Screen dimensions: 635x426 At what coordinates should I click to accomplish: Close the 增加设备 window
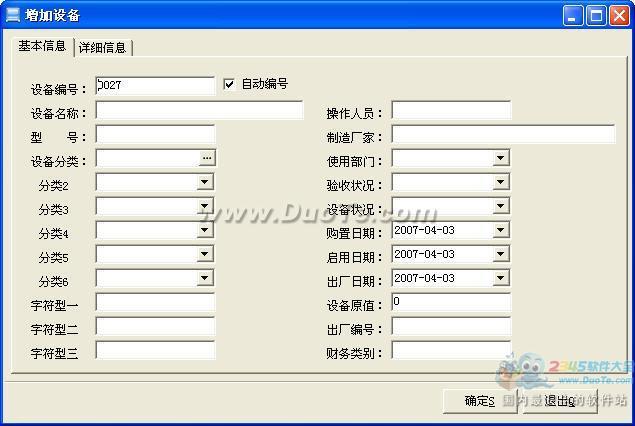pos(620,16)
